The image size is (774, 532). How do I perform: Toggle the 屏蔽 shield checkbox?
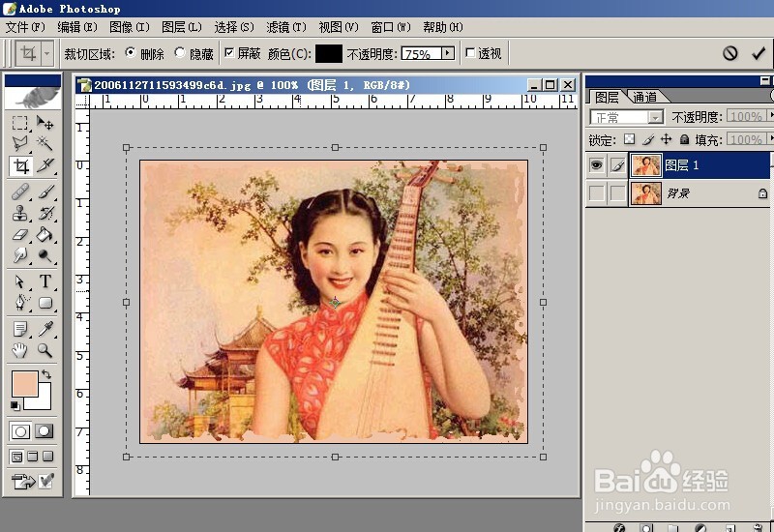(x=229, y=52)
